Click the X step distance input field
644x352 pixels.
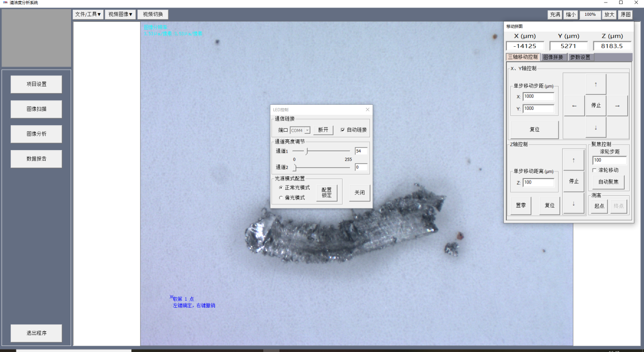(x=538, y=96)
